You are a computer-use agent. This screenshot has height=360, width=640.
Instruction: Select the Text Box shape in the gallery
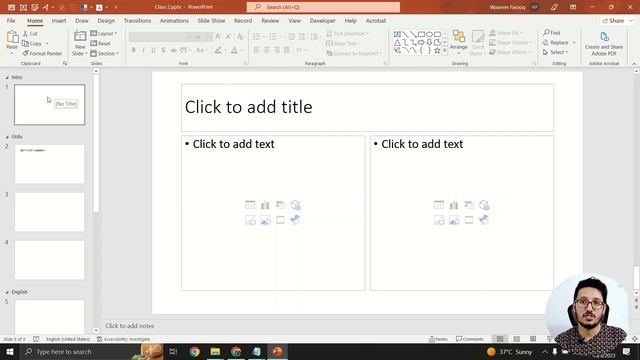(397, 34)
